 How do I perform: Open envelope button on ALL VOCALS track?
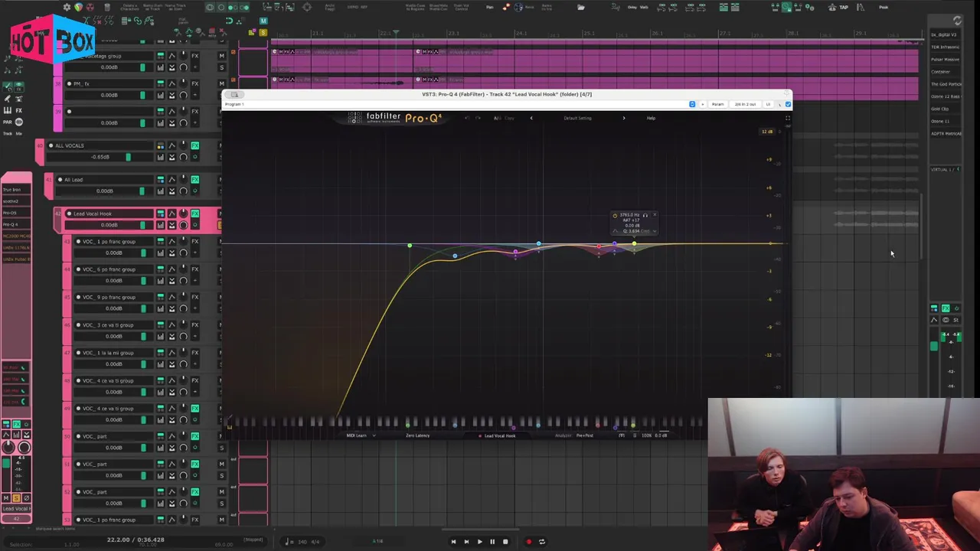[171, 145]
